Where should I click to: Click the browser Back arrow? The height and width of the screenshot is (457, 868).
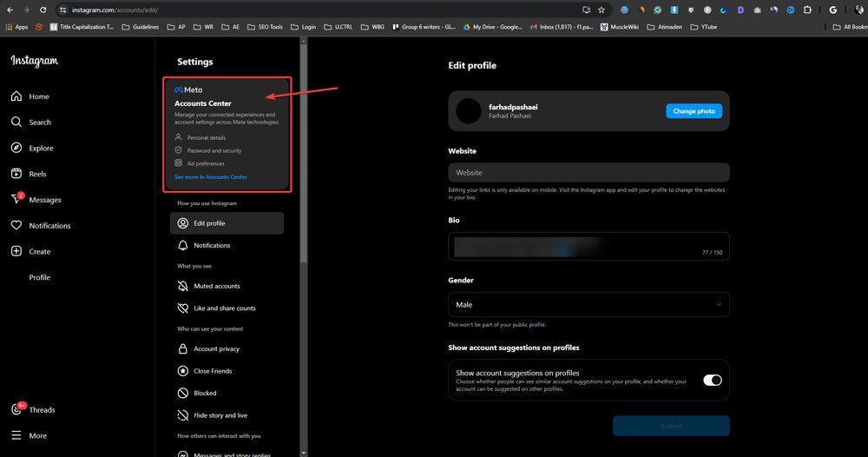[10, 10]
